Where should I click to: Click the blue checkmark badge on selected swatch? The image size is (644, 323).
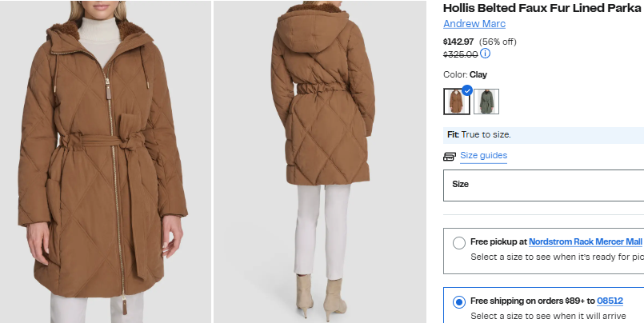click(x=467, y=90)
